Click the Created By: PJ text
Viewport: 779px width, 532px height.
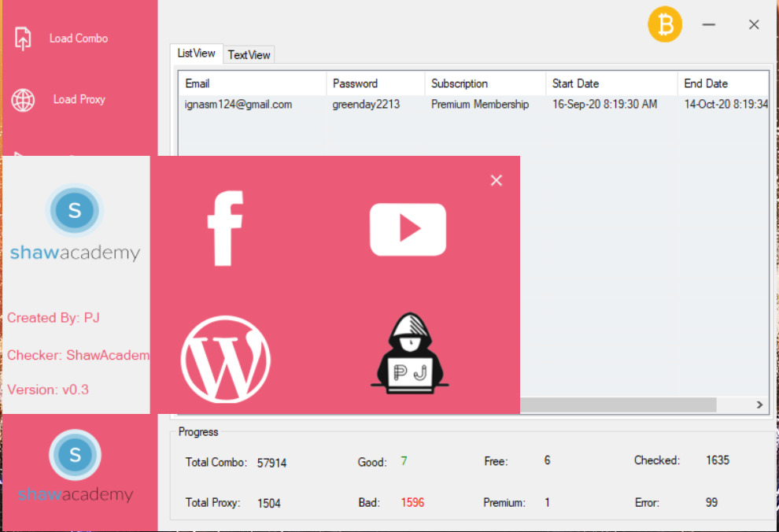point(54,318)
